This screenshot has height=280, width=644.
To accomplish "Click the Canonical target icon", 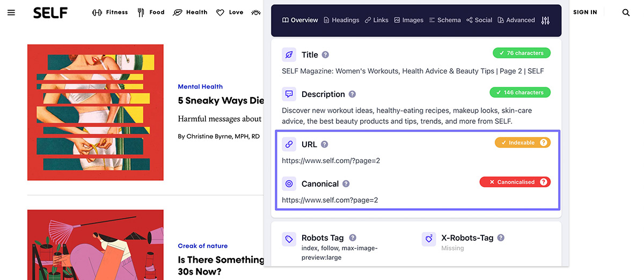I will (289, 183).
